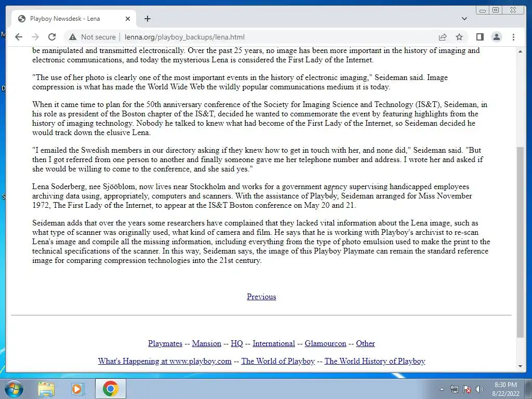
Task: Select the Playboy Newsdesk - Lena tab
Action: tap(74, 19)
